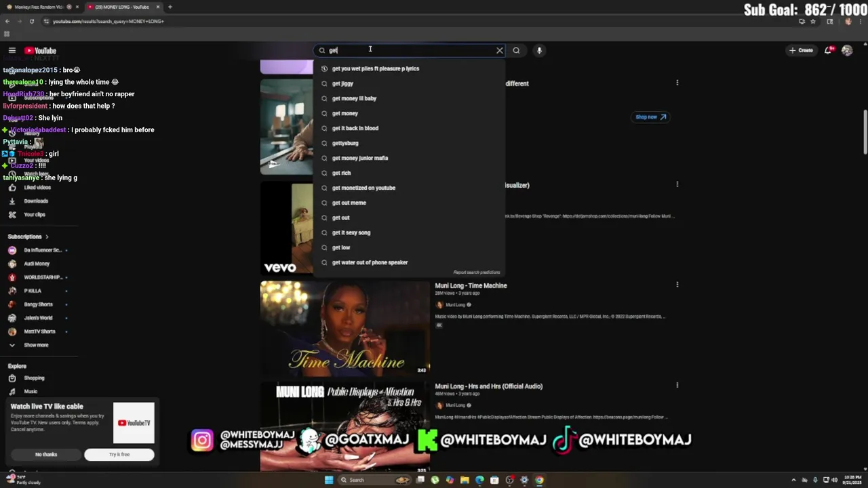Pick 'get monetized on youtube' suggestion
Screen dimensions: 868x488
click(x=409, y=188)
